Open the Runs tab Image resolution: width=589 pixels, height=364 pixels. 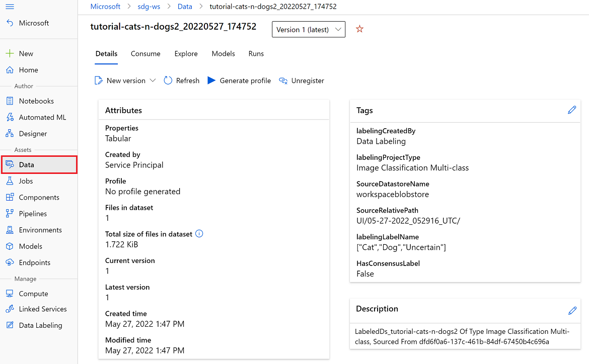(x=256, y=54)
